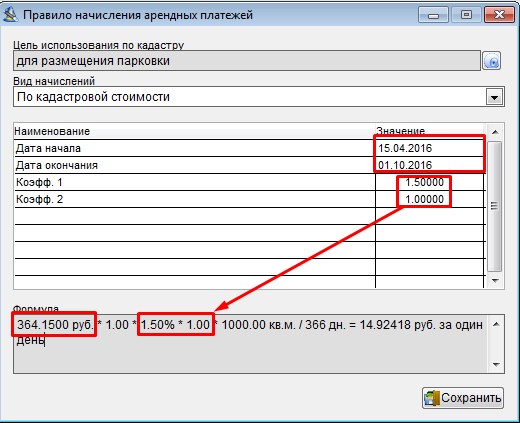Grab the table vertical scrollbar thumb
The image size is (520, 423).
tap(495, 206)
